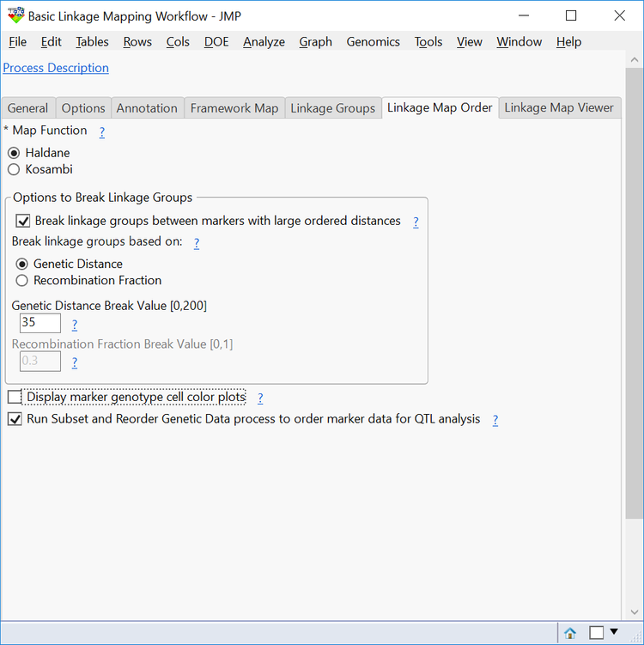The width and height of the screenshot is (644, 645).
Task: Open help for Recombination Fraction Break Value
Action: [75, 362]
